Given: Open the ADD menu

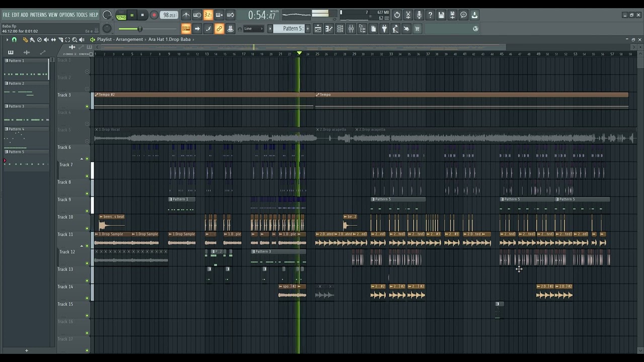Looking at the screenshot, I should pyautogui.click(x=25, y=15).
